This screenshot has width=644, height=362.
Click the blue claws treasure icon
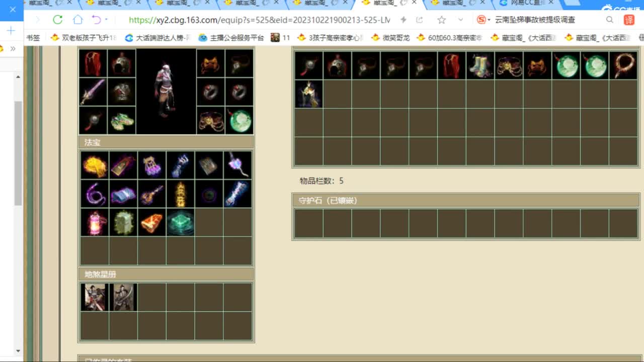[x=180, y=165]
